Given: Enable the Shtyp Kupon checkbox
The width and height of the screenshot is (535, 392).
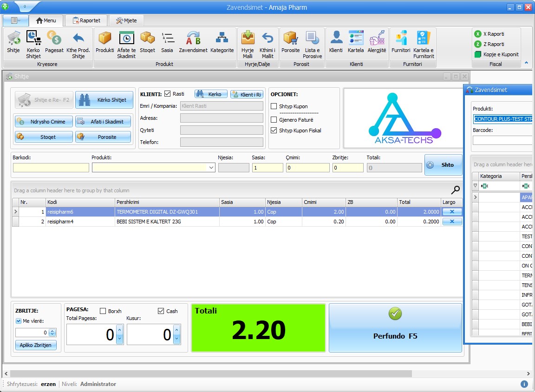Looking at the screenshot, I should pos(274,106).
